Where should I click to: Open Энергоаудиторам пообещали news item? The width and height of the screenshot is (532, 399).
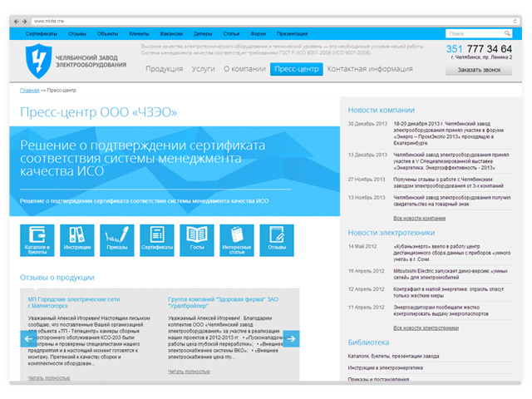441,310
